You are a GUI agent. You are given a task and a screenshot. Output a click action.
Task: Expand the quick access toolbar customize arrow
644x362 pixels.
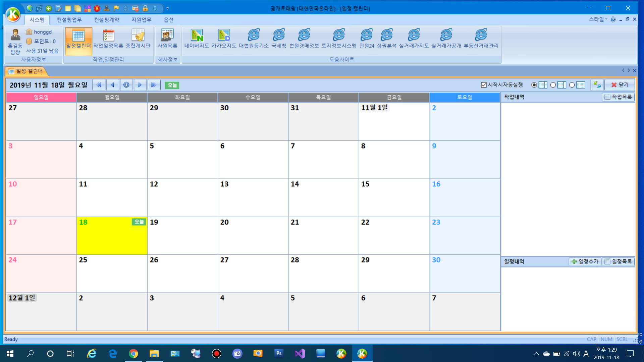tap(168, 8)
